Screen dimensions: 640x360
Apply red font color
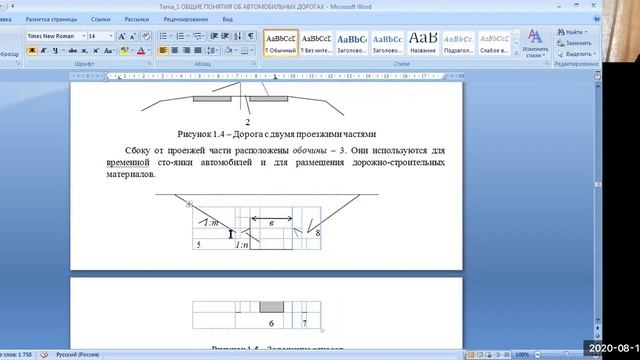141,51
